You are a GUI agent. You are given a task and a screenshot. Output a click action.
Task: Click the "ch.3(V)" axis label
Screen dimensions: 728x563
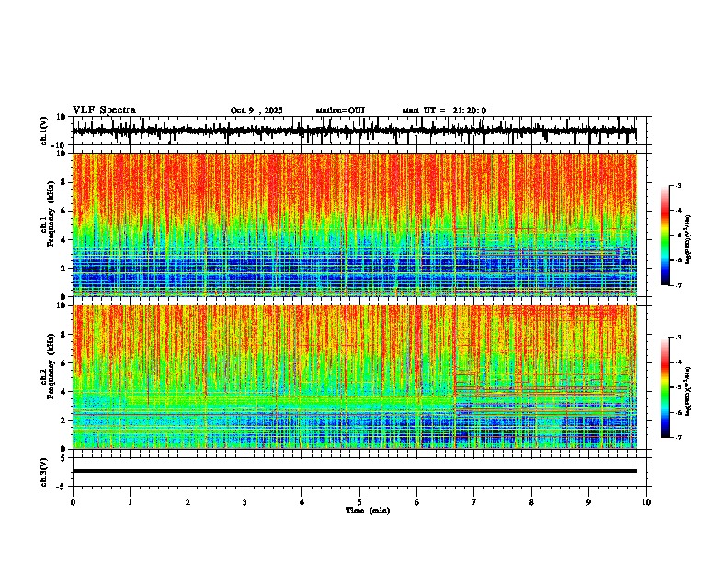44,472
